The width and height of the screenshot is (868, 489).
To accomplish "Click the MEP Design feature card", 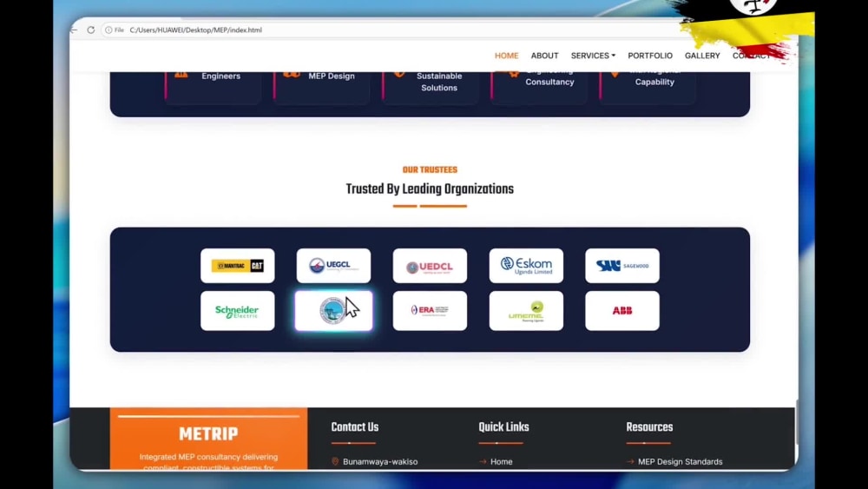I will coord(322,88).
